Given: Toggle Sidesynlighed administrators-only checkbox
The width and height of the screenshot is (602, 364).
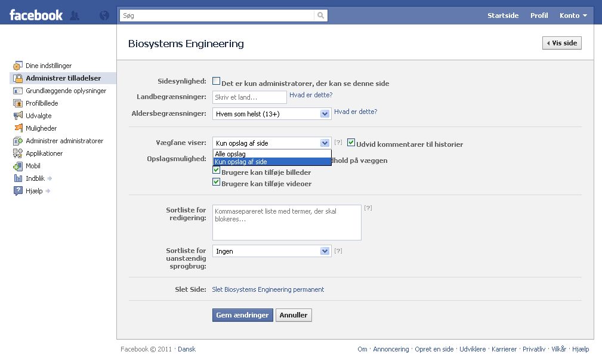Looking at the screenshot, I should pyautogui.click(x=216, y=81).
